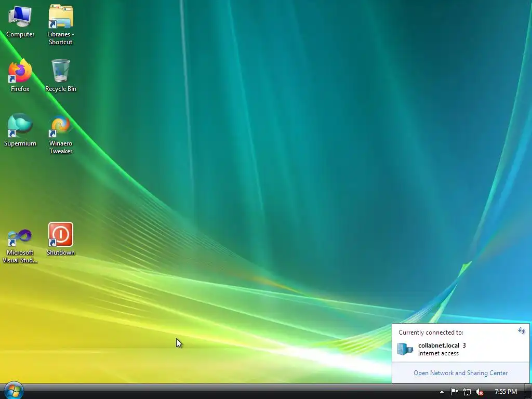
Task: Click the muted volume speaker icon
Action: pyautogui.click(x=480, y=392)
